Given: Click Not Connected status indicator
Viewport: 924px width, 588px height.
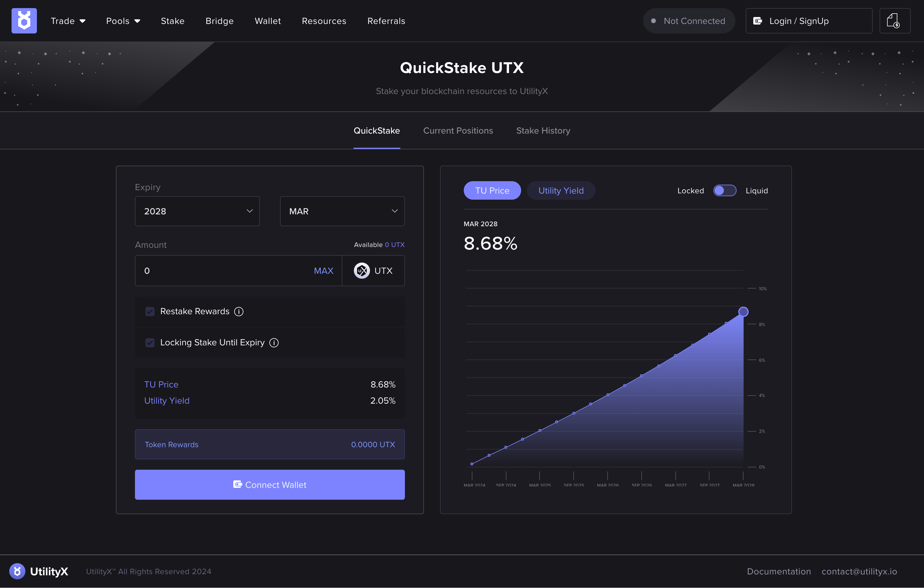Looking at the screenshot, I should pyautogui.click(x=689, y=21).
